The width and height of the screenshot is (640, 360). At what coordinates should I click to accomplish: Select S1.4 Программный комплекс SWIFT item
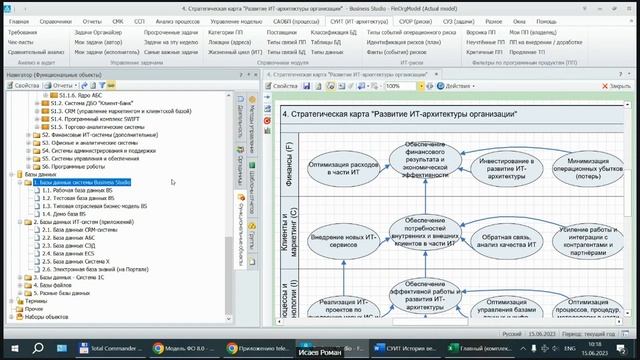click(95, 119)
